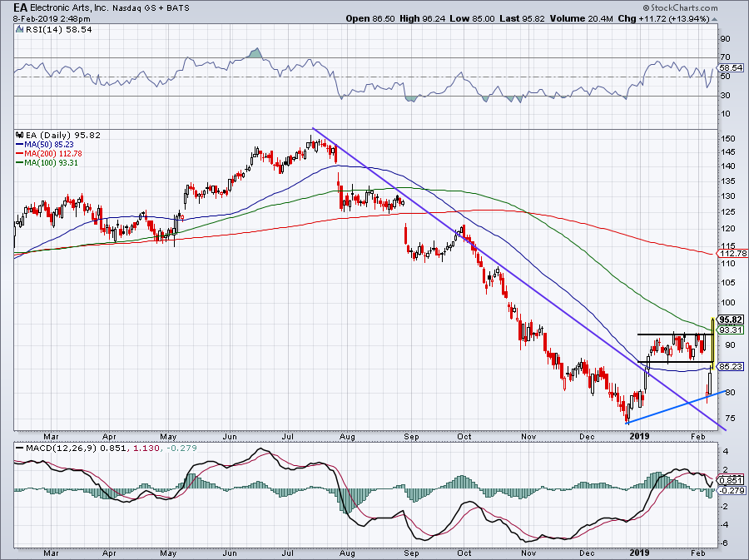Image resolution: width=749 pixels, height=560 pixels.
Task: Click the MA(200) 112.78 legend text
Action: [x=53, y=154]
